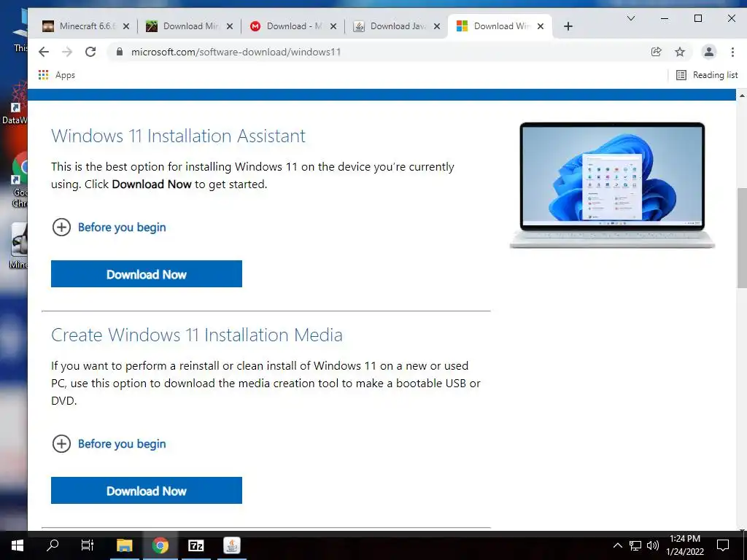This screenshot has width=747, height=560.
Task: Click the scrollbar up arrow
Action: 742,96
